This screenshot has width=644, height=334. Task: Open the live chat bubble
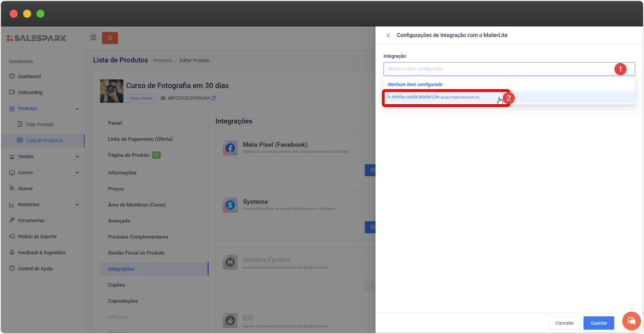pos(631,321)
